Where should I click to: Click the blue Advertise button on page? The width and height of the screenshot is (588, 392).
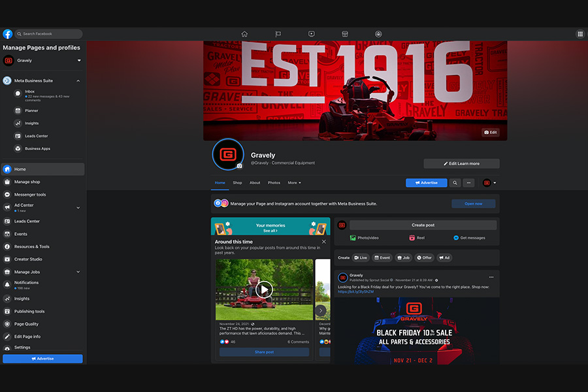[427, 183]
